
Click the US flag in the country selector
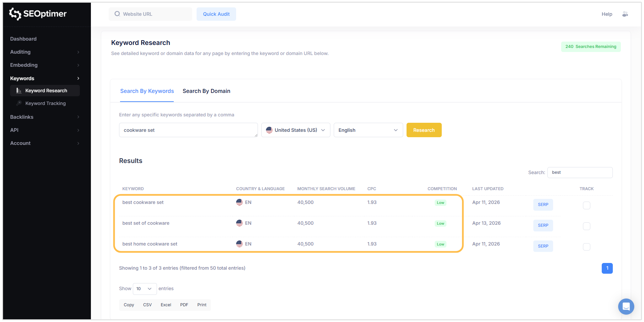coord(269,130)
